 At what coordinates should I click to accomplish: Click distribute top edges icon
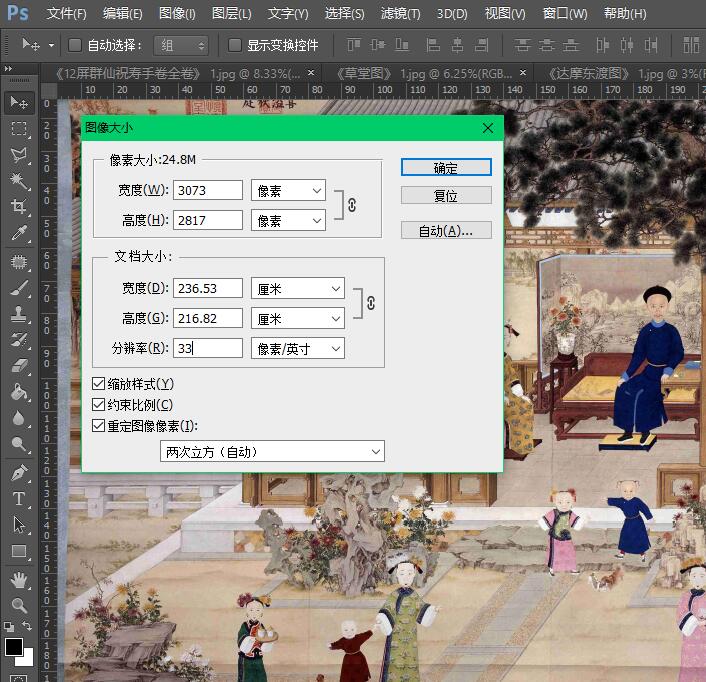coord(522,45)
